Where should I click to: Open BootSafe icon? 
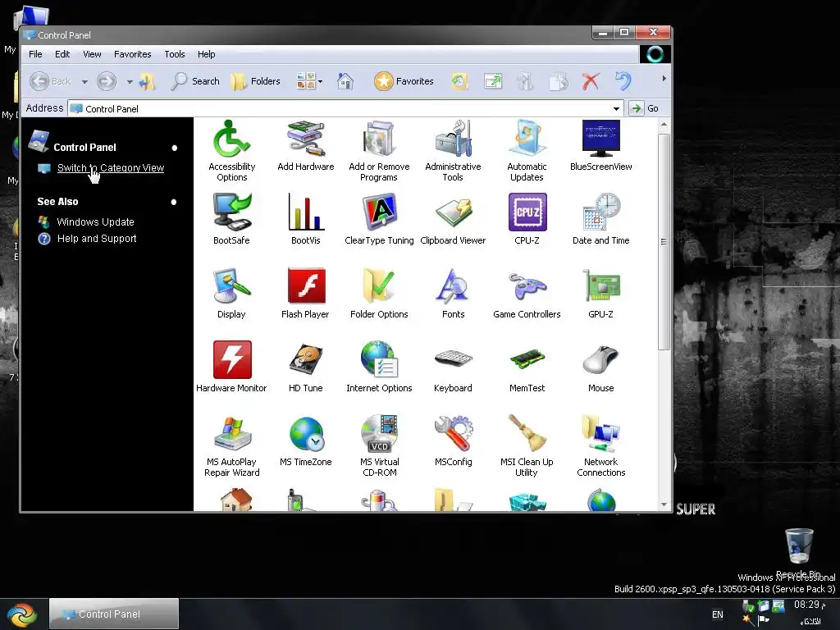(231, 219)
